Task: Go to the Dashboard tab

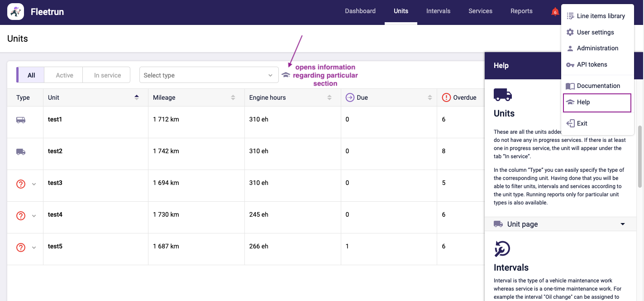Action: pos(360,11)
